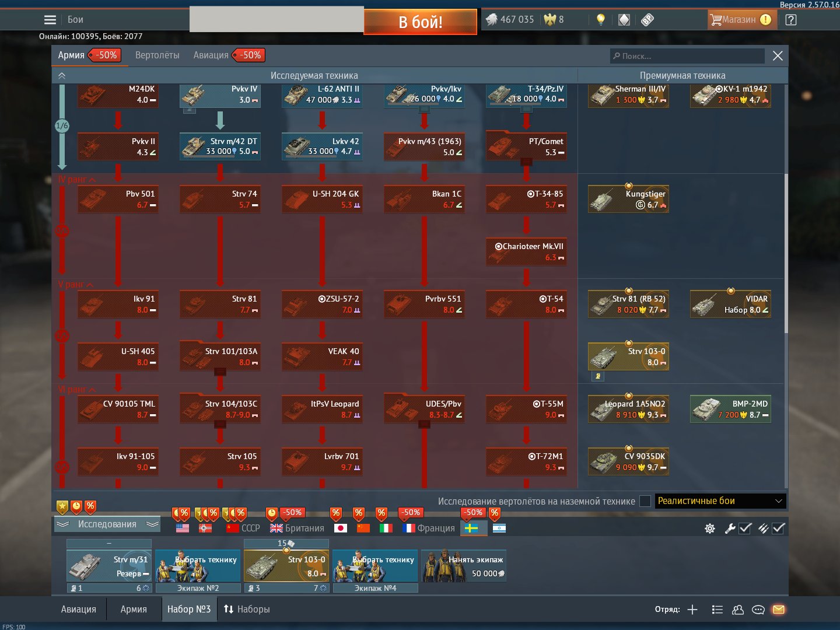840x630 pixels.
Task: Open the Реалистичные бои dropdown
Action: pyautogui.click(x=720, y=501)
